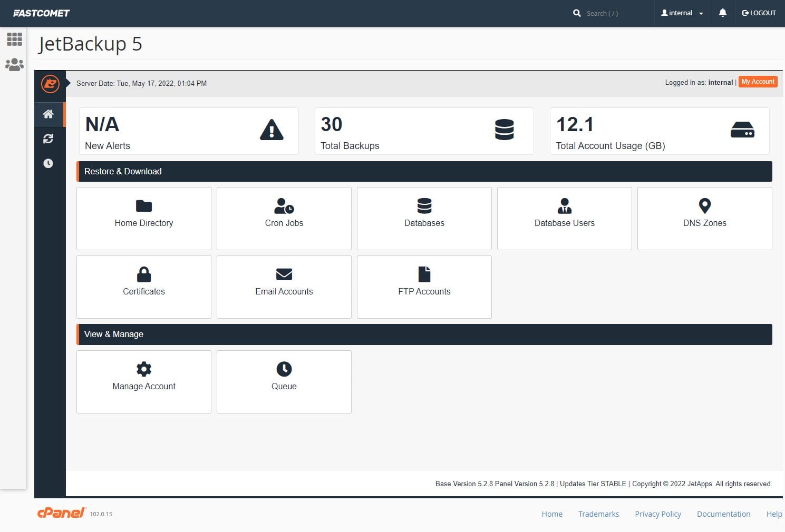Open the Queue view

pos(284,382)
